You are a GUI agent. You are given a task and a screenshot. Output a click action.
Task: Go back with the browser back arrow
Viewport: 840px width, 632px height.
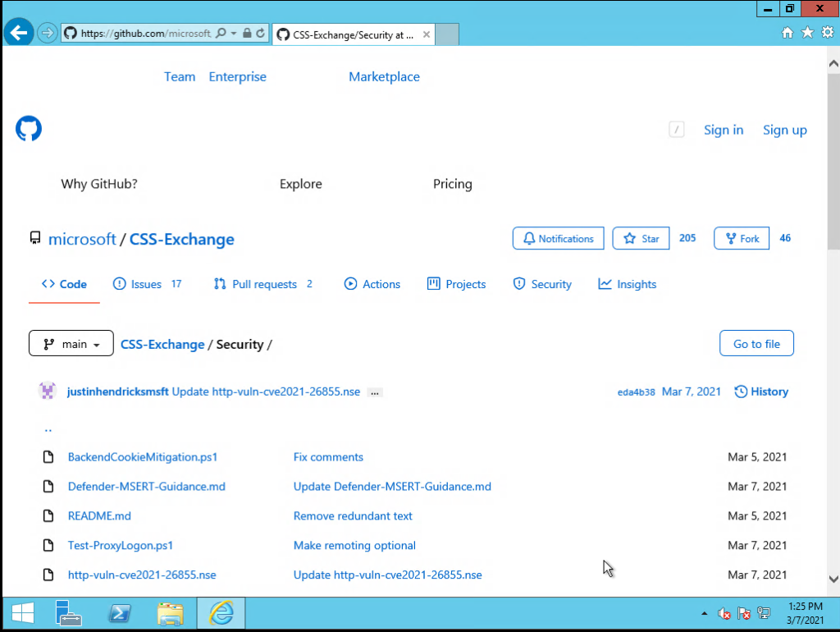tap(19, 33)
